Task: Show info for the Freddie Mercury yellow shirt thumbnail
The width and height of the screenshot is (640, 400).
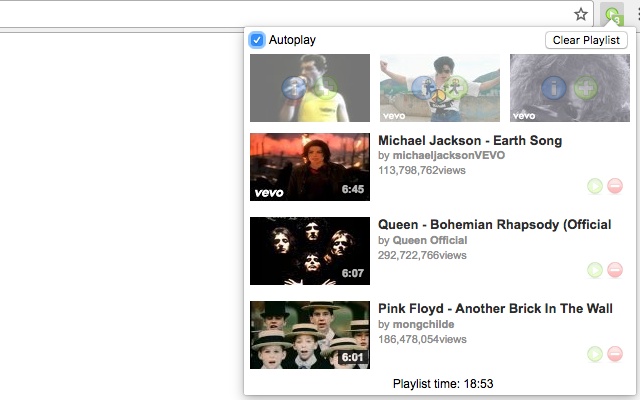Action: click(294, 87)
